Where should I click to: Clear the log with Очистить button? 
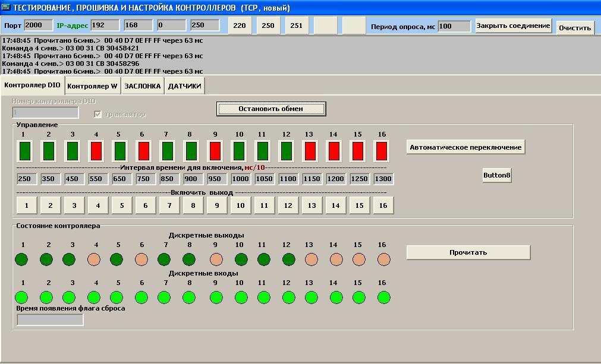pyautogui.click(x=575, y=28)
